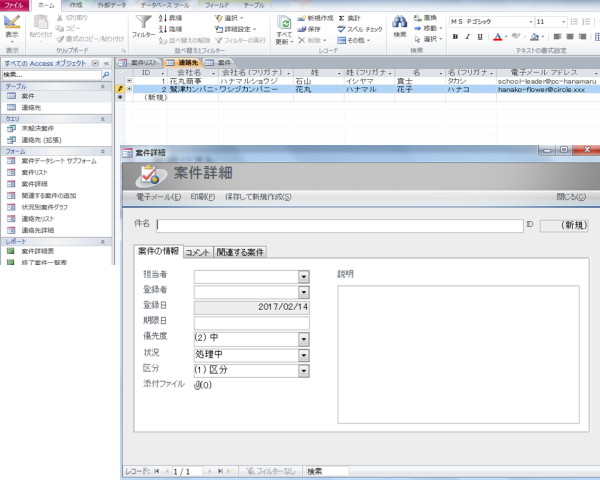Click the 検索 binoculars icon in ribbon
The width and height of the screenshot is (600, 480).
(400, 24)
